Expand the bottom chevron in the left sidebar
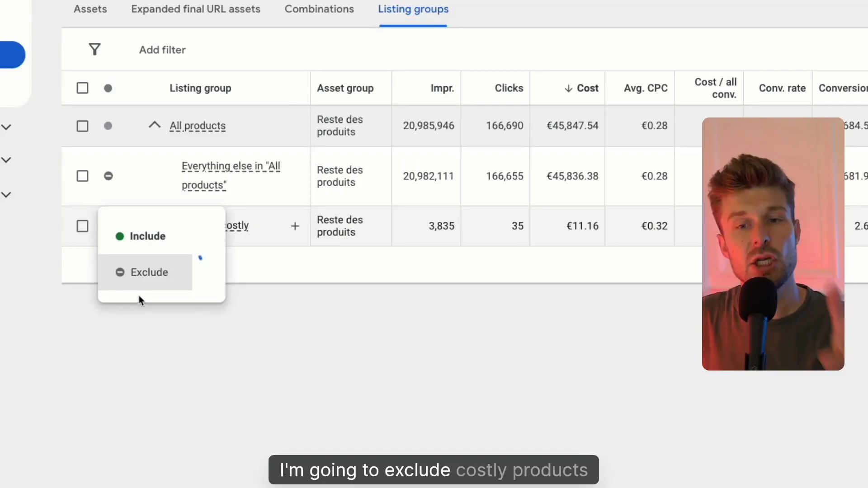This screenshot has width=868, height=488. click(x=6, y=194)
